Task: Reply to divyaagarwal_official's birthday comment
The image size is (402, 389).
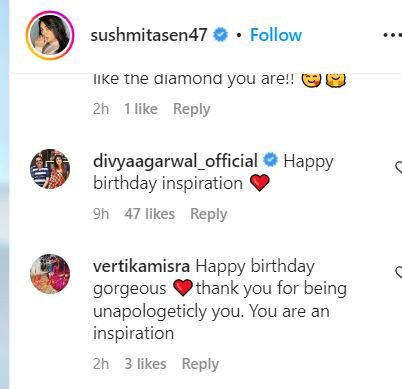Action: (209, 214)
